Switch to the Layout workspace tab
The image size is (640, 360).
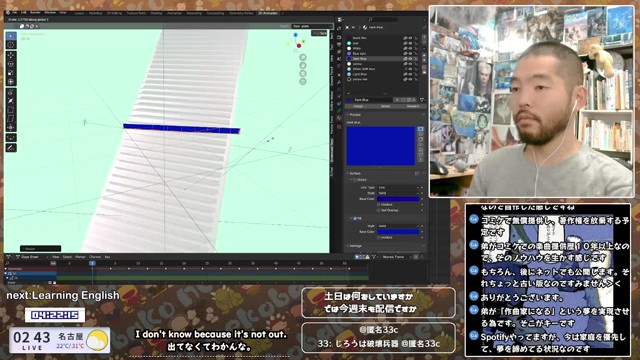pos(79,13)
